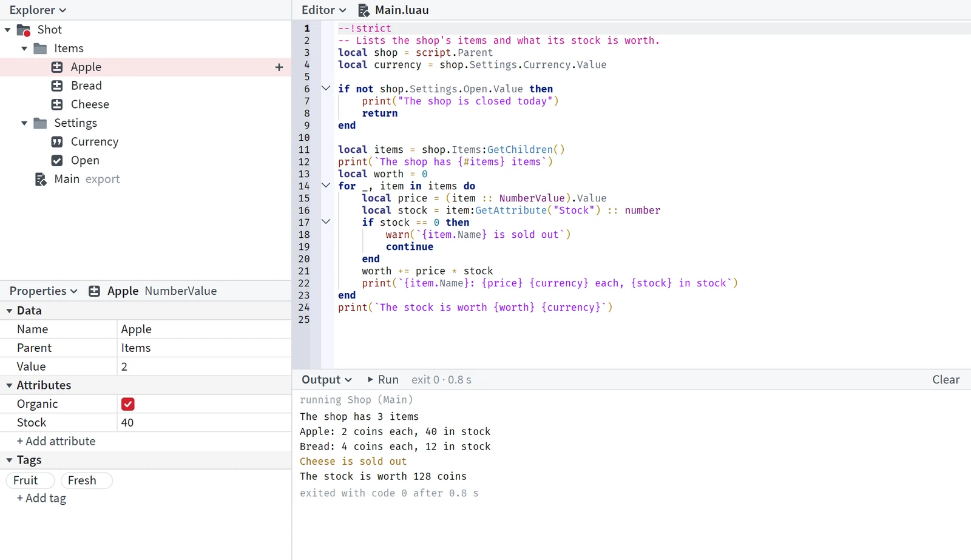
Task: Click the Currency StringValue icon
Action: point(57,142)
